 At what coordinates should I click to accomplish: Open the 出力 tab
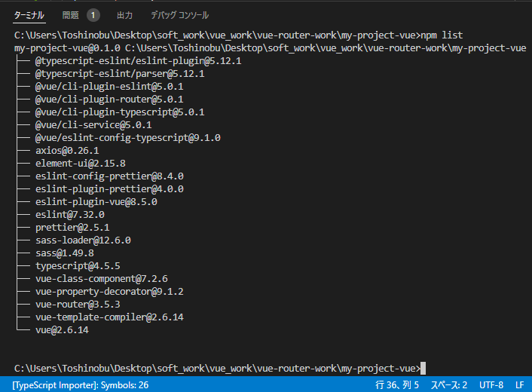[x=124, y=15]
